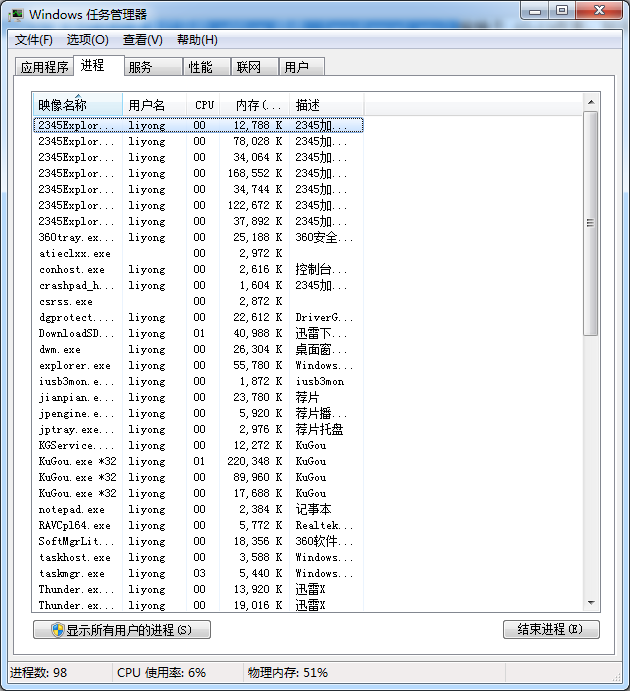Screen dimensions: 630x691
Task: Click the 记事本 description cell
Action: pyautogui.click(x=313, y=509)
